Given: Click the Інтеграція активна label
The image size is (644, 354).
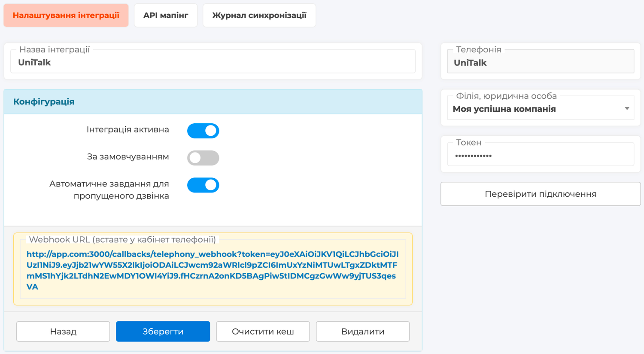Looking at the screenshot, I should [128, 130].
